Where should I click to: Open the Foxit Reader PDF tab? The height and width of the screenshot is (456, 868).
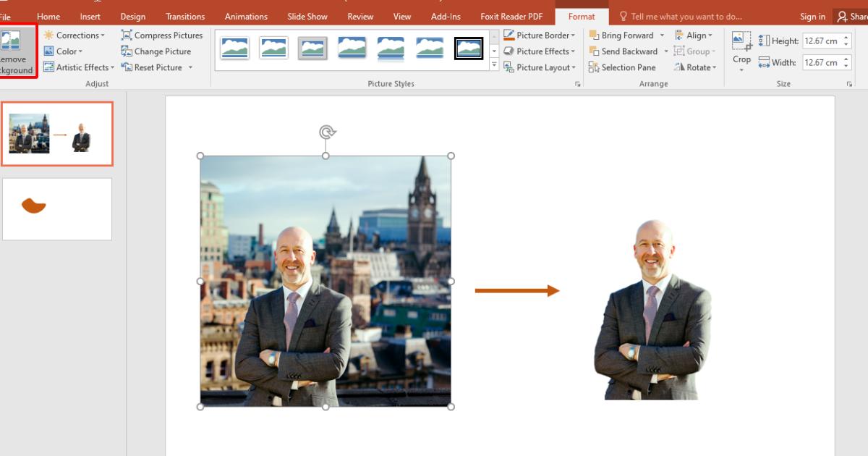(x=512, y=16)
